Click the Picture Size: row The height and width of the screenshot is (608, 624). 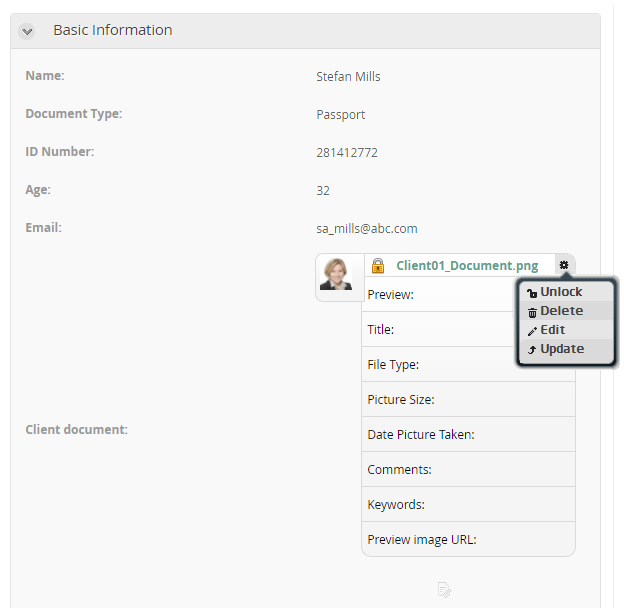point(468,399)
